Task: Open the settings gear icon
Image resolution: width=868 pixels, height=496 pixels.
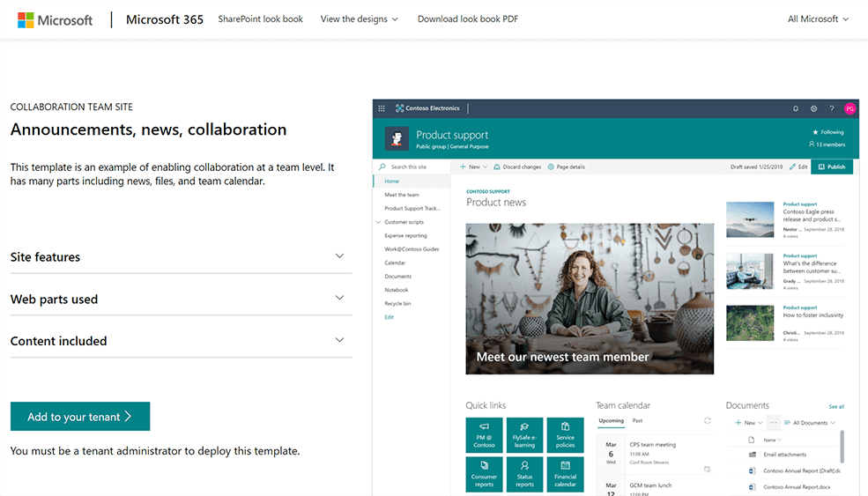Action: coord(813,108)
